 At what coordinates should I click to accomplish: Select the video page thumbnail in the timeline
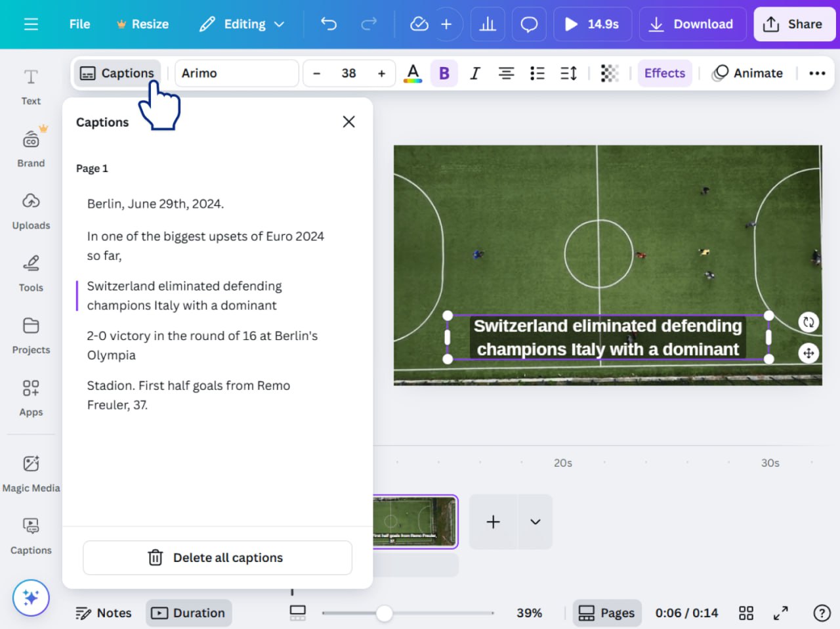pos(415,521)
